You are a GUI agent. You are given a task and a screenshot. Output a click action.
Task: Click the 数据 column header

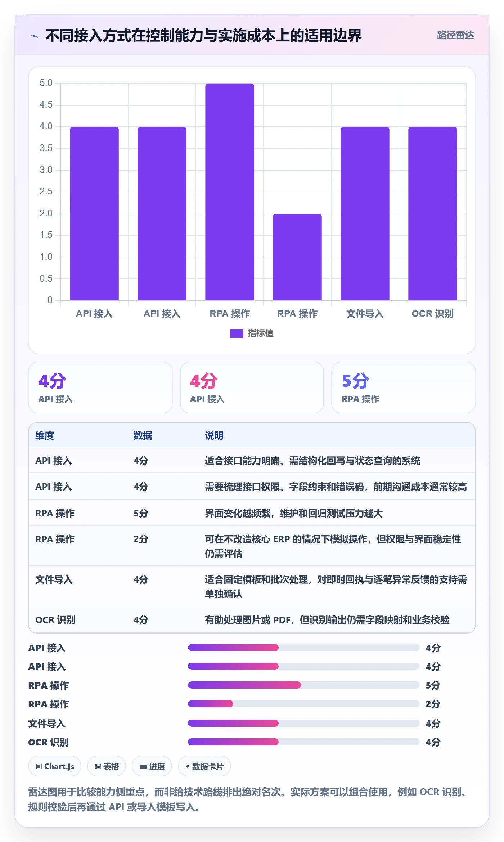143,435
